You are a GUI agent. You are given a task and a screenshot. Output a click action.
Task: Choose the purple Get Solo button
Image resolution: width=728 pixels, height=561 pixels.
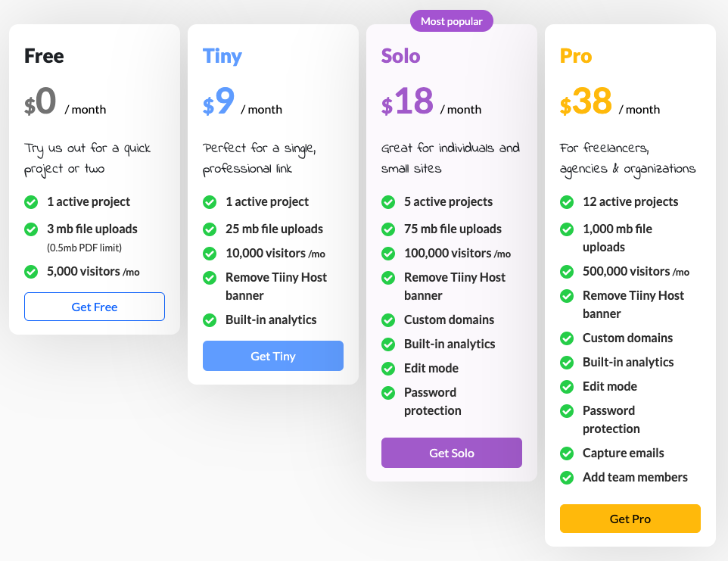click(452, 453)
